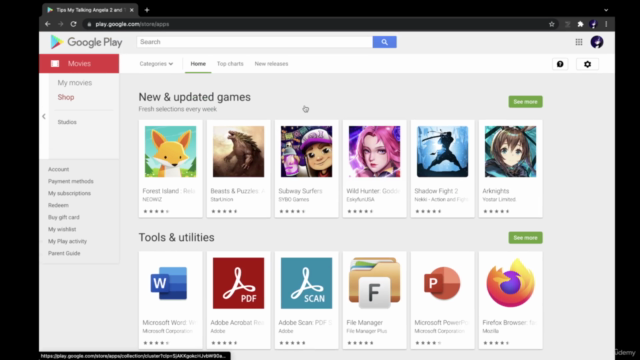
Task: Open the Microsoft PowerPoint app icon
Action: coord(442,283)
